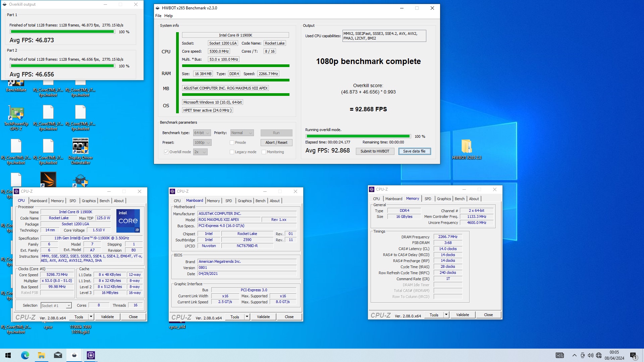Open 3DMark desktop shortcut icon
This screenshot has width=644, height=362.
coord(48,180)
